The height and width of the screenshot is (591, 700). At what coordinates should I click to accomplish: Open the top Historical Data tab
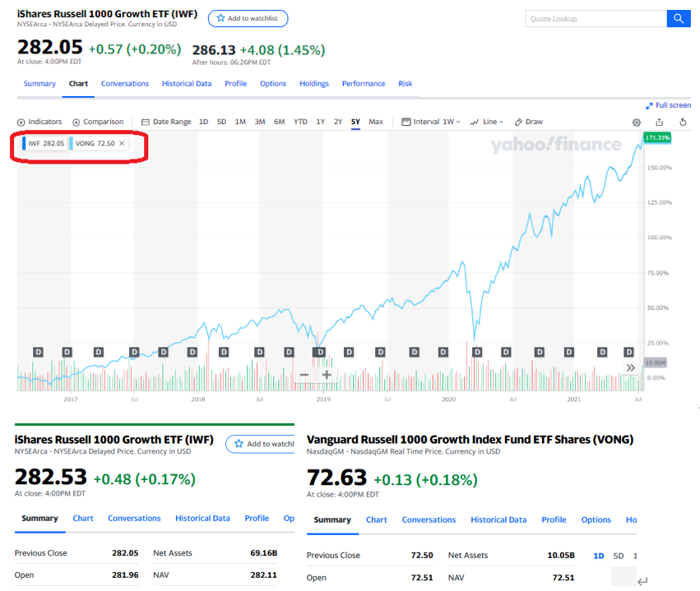[x=187, y=83]
